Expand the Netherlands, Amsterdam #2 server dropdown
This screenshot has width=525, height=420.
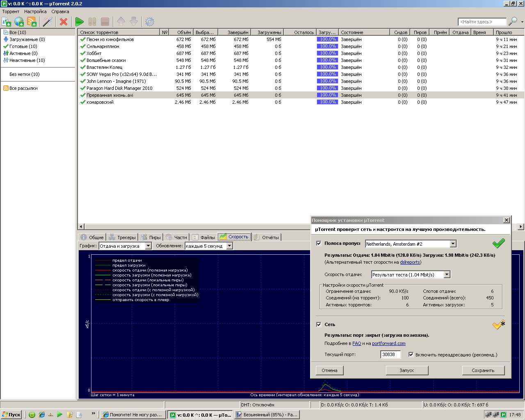coord(453,244)
